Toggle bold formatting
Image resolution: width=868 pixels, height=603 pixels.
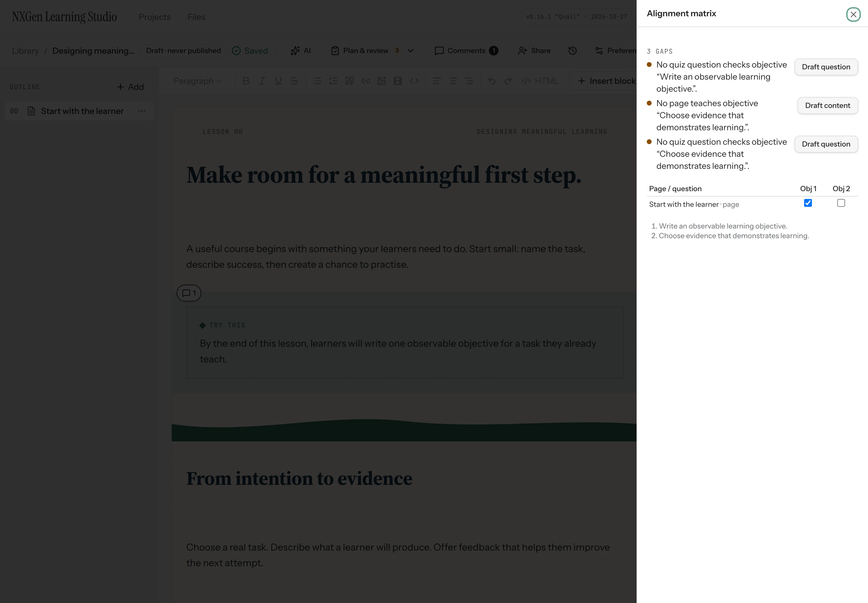point(246,81)
